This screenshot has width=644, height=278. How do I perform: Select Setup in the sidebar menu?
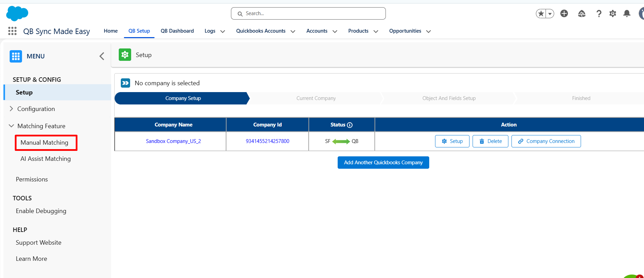(57, 92)
